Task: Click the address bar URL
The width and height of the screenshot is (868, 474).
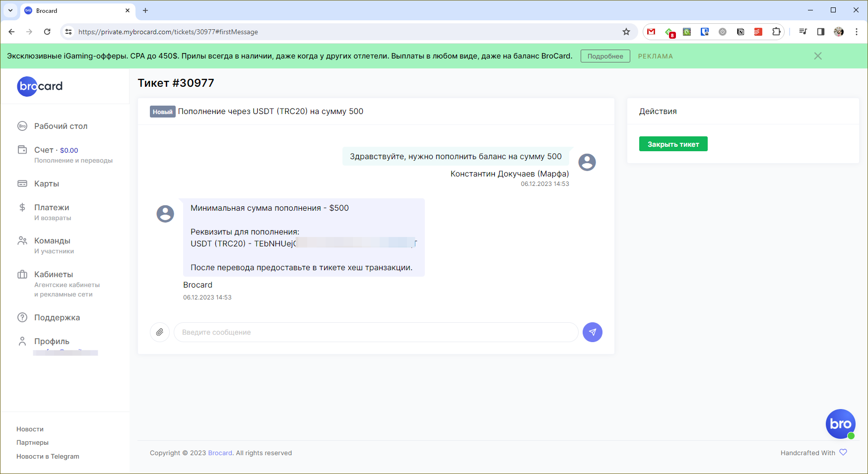Action: [168, 32]
